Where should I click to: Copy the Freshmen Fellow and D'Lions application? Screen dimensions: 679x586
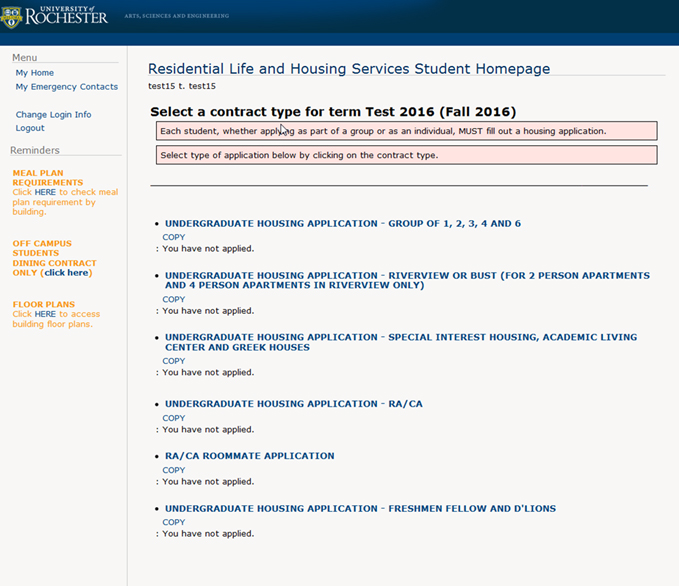click(173, 522)
